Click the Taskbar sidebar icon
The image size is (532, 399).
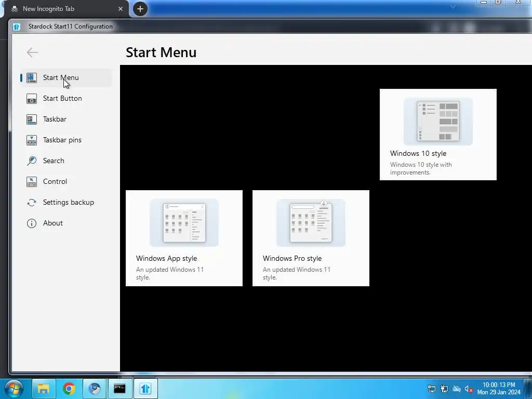[32, 119]
